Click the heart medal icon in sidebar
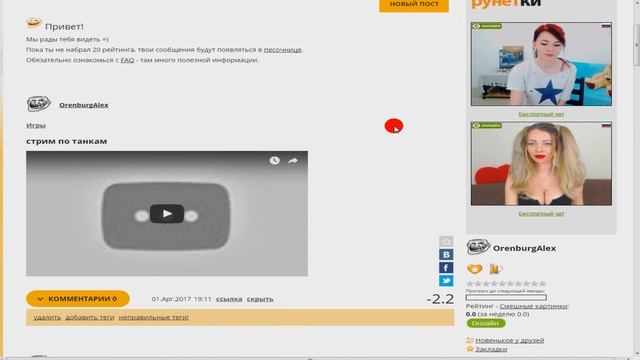 (474, 269)
